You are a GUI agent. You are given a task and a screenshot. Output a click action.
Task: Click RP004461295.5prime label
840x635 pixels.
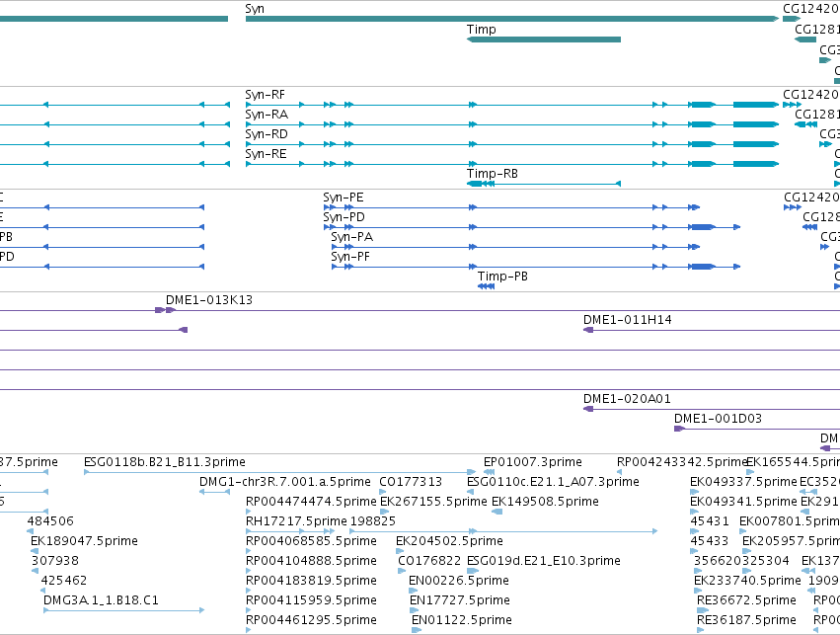pos(311,620)
